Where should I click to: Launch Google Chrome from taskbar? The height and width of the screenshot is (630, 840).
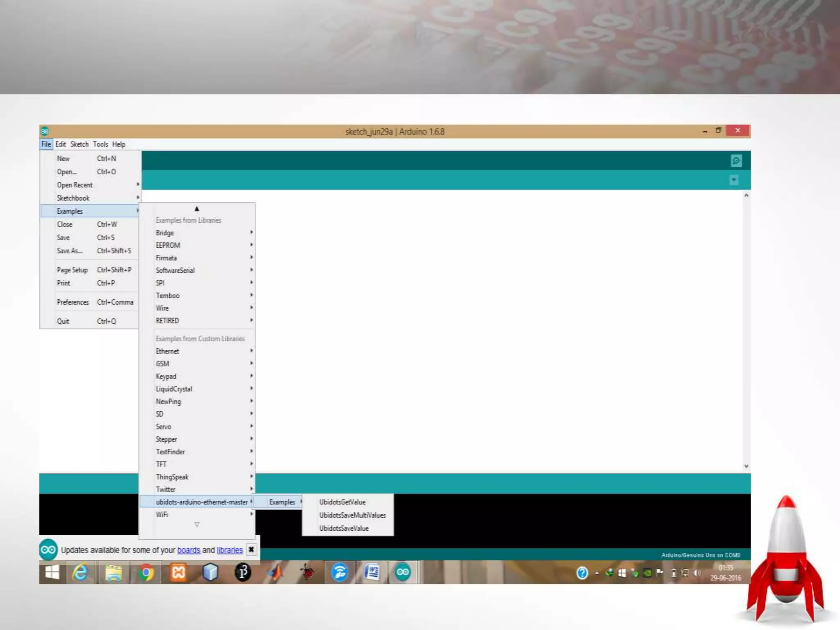(146, 572)
